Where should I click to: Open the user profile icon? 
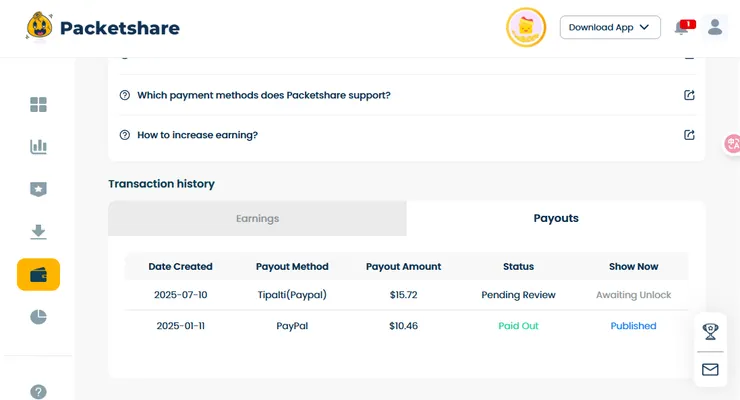click(x=715, y=27)
